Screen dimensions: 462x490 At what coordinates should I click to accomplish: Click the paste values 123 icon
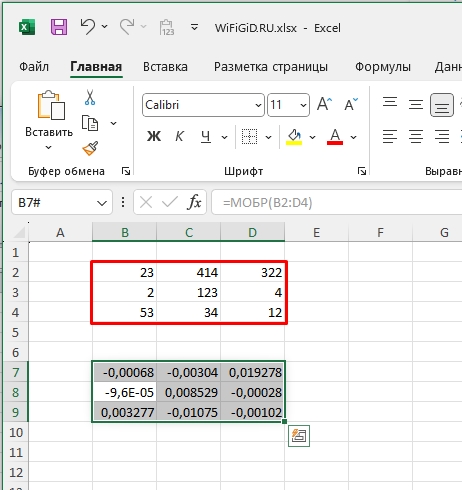click(167, 27)
